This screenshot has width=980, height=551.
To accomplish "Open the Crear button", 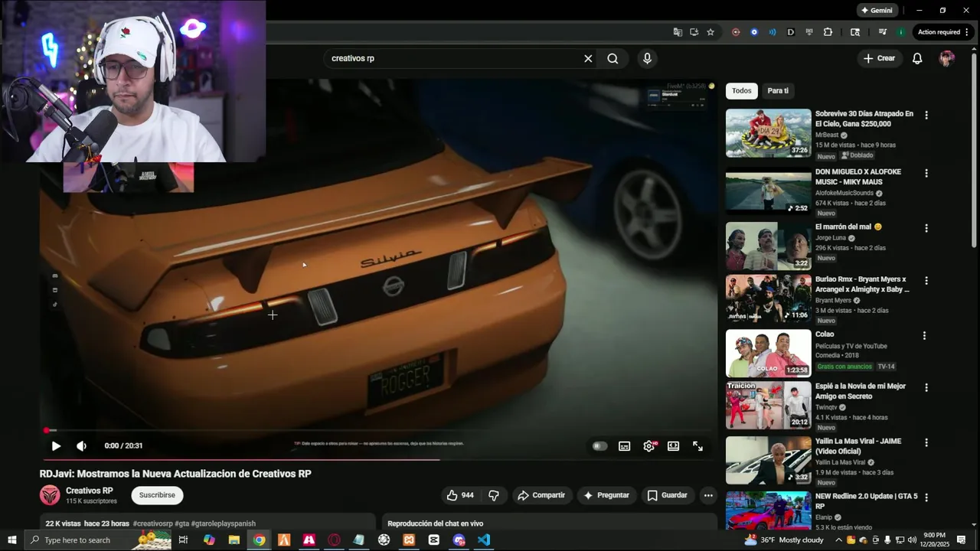I will [879, 58].
